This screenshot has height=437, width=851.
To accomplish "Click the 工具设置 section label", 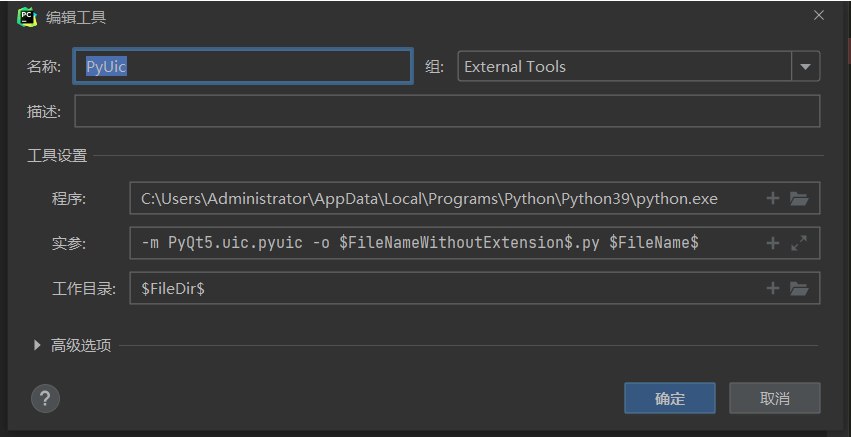I will click(57, 155).
